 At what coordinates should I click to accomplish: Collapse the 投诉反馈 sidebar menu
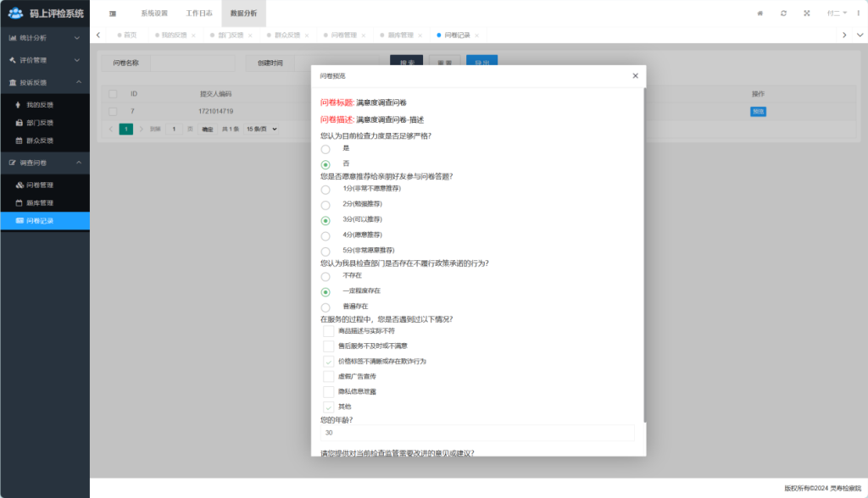[x=44, y=83]
